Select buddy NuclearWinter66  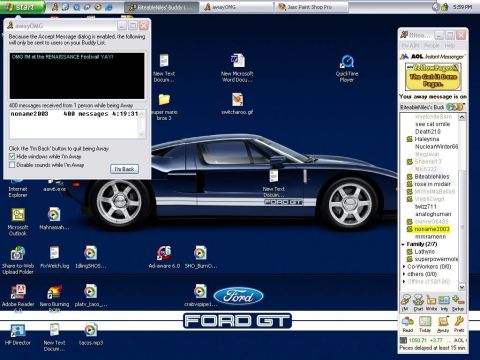[436, 146]
